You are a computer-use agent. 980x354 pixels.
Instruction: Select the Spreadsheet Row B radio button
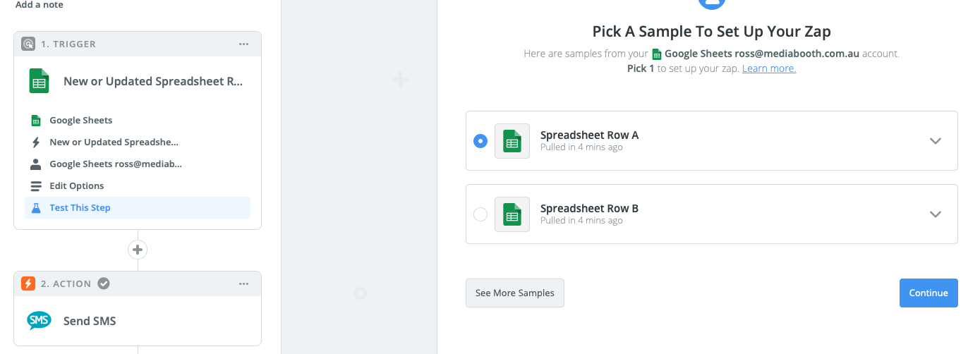coord(480,214)
